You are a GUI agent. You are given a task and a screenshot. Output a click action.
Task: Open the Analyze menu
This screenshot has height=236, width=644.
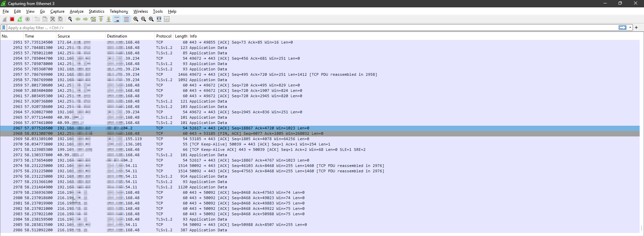[76, 11]
